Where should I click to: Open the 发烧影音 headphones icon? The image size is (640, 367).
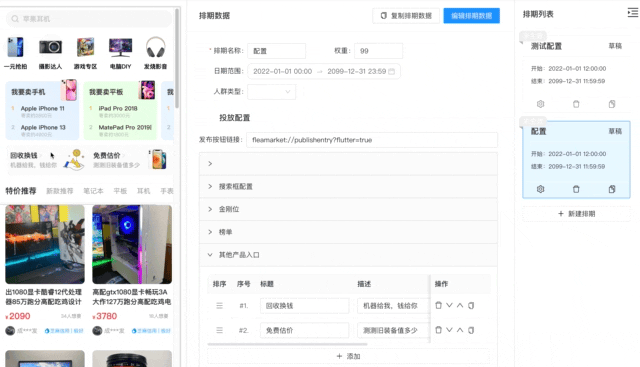tap(156, 47)
